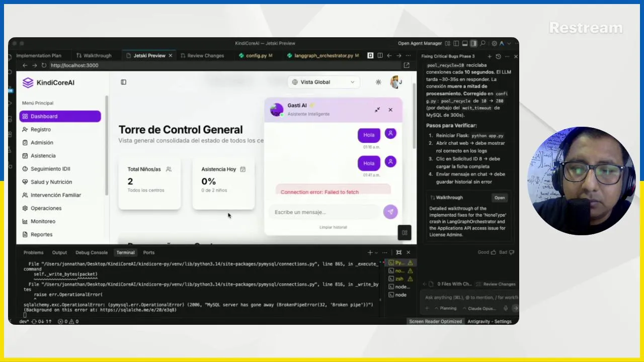Open Seguimiento IDII page
The image size is (644, 362).
60,168
